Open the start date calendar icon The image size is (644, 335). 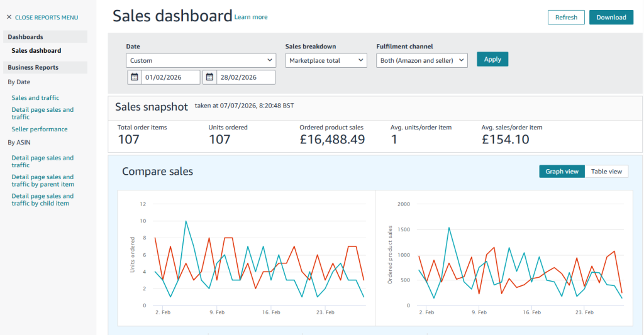[135, 77]
